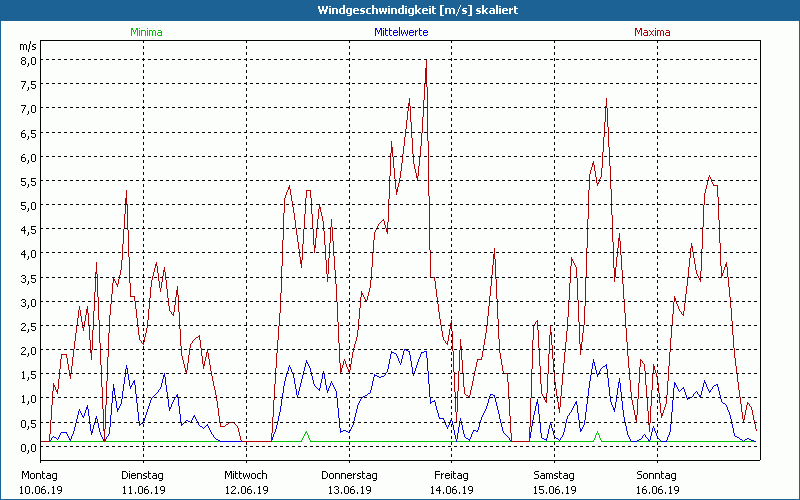This screenshot has height=500, width=800.
Task: Click the m/s unit label on y-axis
Action: (x=27, y=46)
